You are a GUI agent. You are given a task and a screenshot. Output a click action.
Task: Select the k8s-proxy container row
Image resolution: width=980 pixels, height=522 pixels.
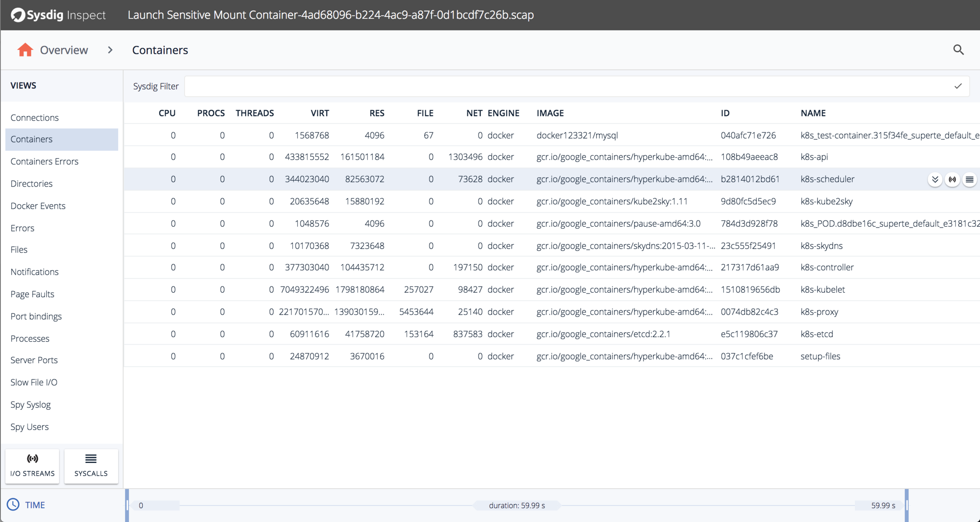pos(552,312)
